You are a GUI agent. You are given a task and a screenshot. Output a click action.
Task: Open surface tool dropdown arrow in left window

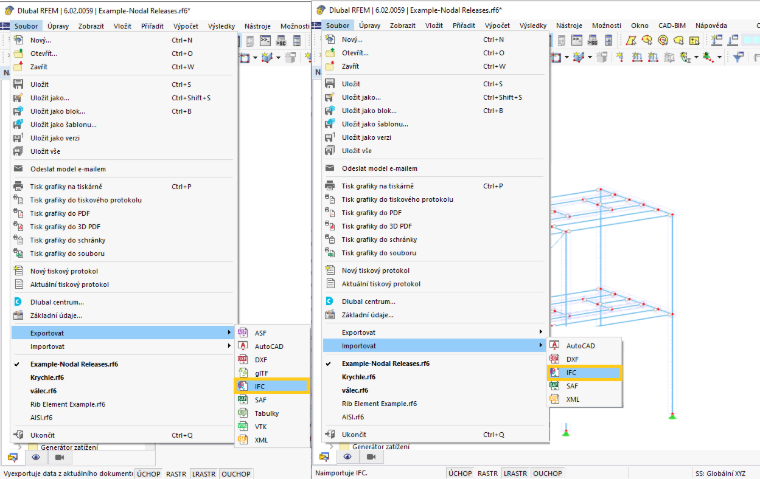(x=255, y=58)
